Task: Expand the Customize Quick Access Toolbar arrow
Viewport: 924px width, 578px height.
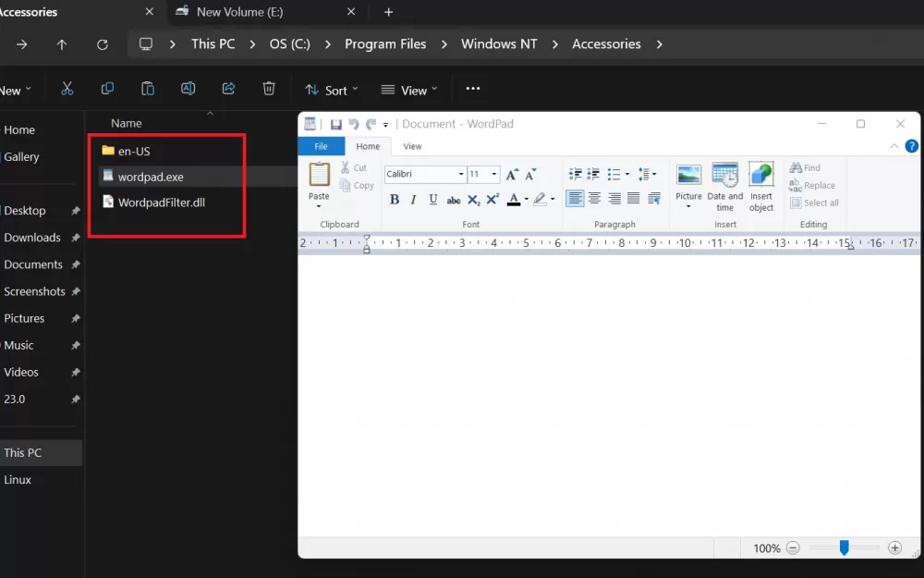Action: click(x=385, y=125)
